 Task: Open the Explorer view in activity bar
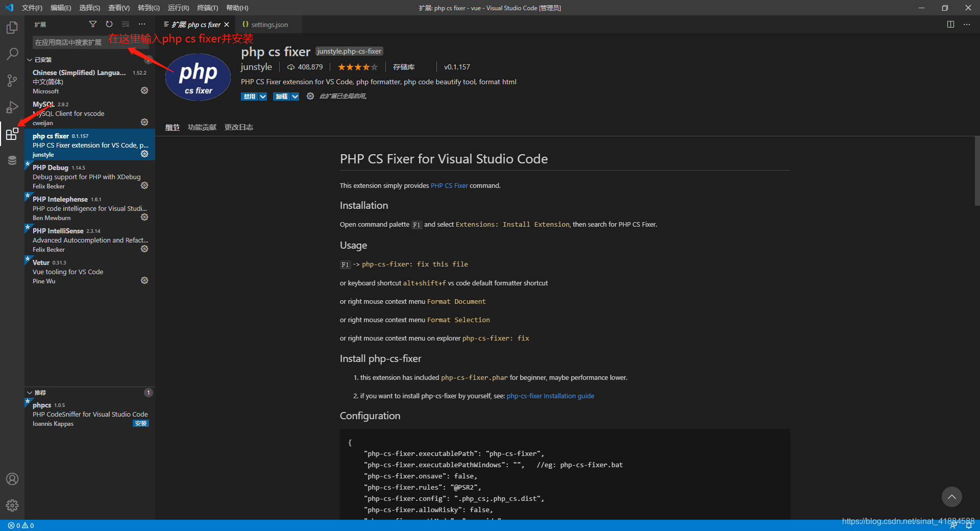(x=12, y=28)
